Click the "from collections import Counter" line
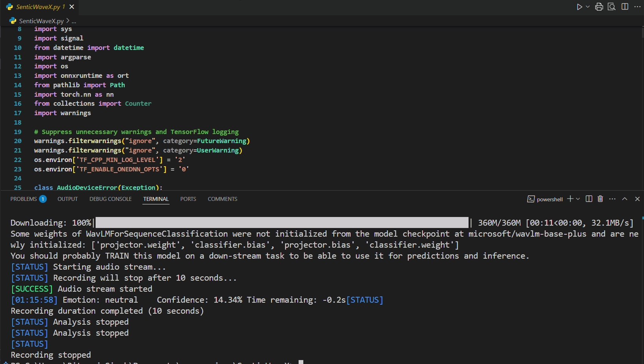 coord(93,103)
